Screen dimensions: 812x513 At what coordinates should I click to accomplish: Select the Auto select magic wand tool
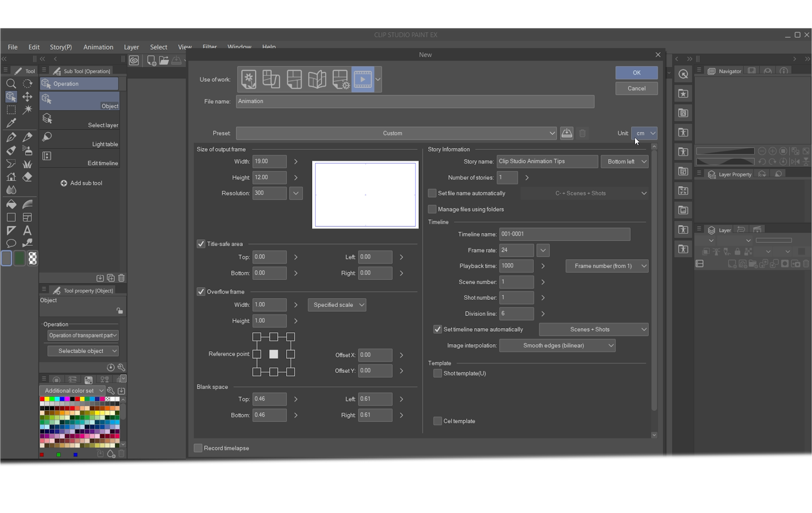coord(28,110)
